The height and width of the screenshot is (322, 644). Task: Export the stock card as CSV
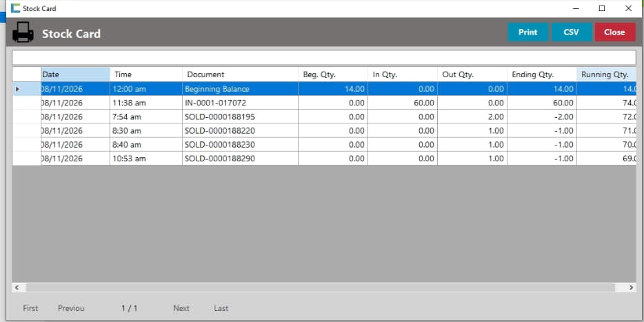572,32
